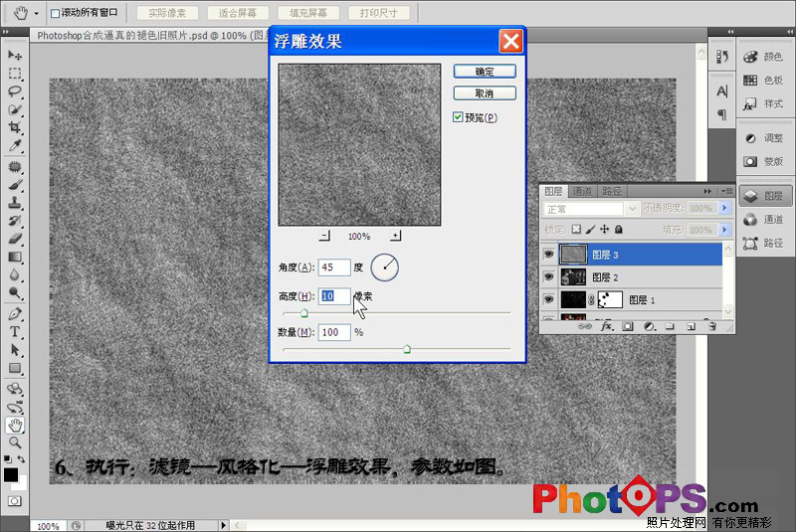The width and height of the screenshot is (796, 532).
Task: Toggle lock position icon
Action: pyautogui.click(x=604, y=230)
